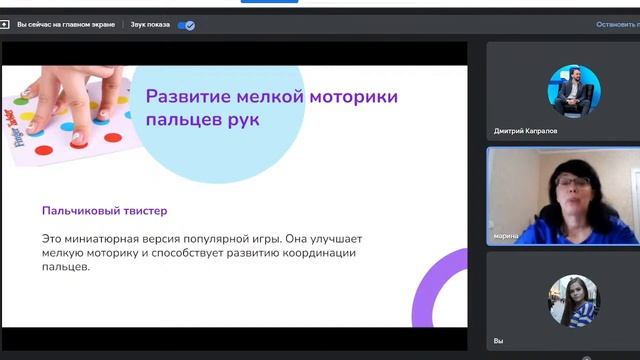The image size is (640, 360).
Task: Click the 'Пальчиковый твистер' heading
Action: (x=104, y=211)
